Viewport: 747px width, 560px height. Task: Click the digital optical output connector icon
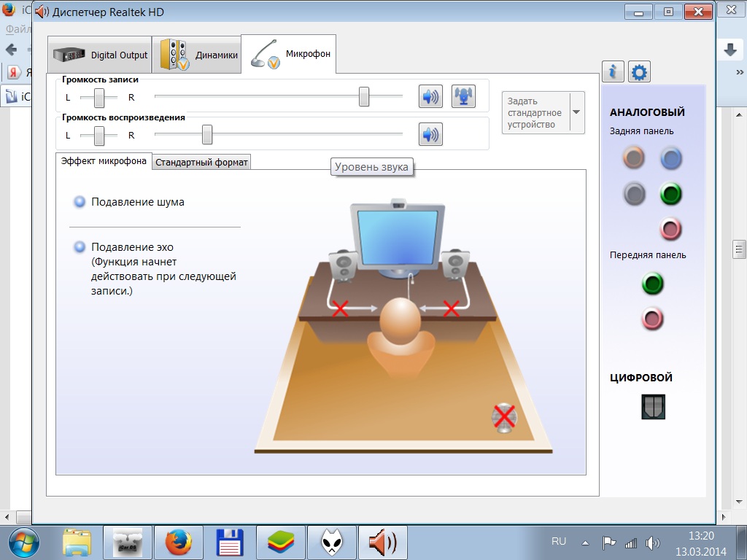click(x=653, y=407)
